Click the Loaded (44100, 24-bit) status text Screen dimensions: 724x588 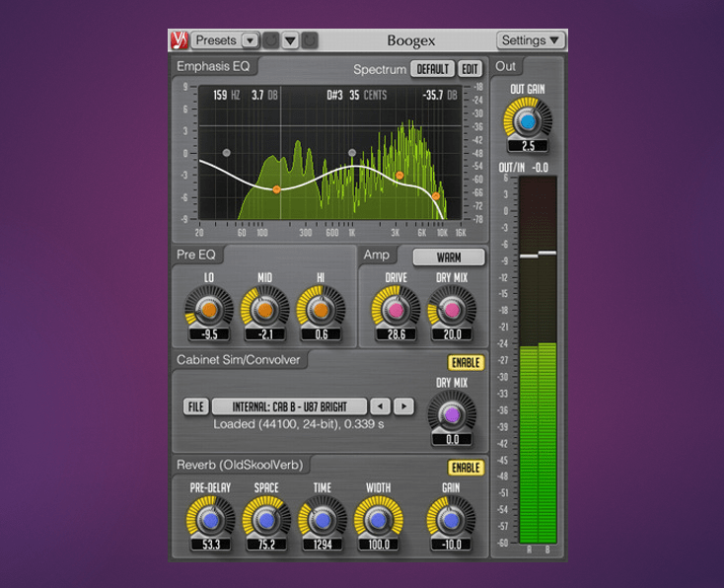pos(298,424)
